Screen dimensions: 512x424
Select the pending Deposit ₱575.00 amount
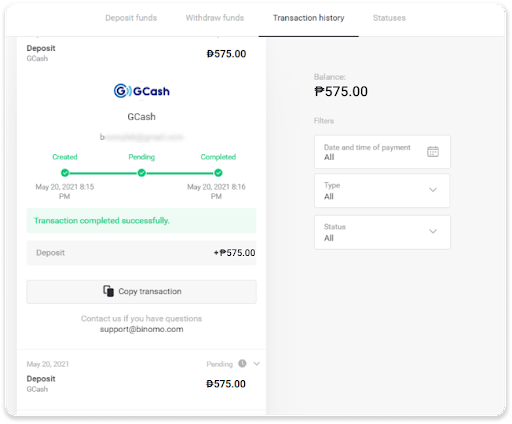pos(226,384)
